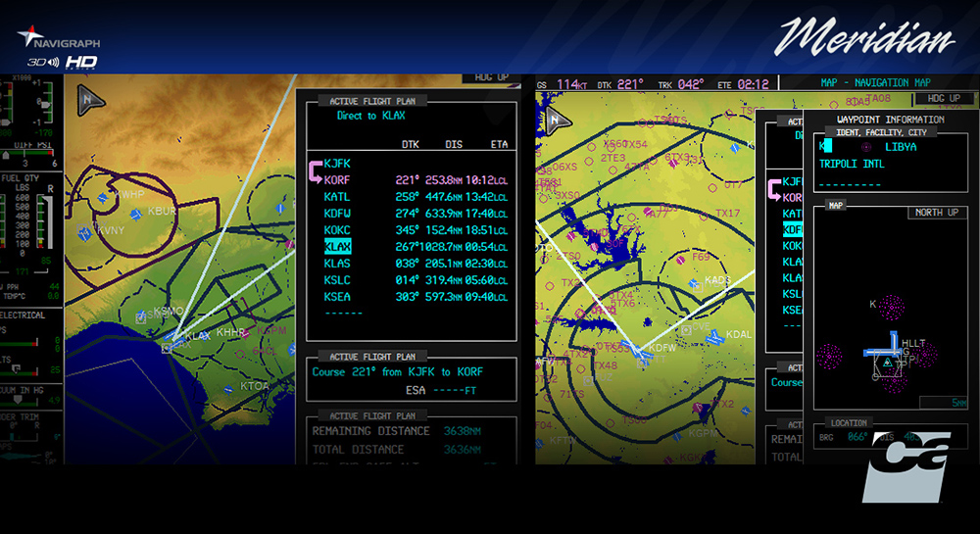Click the KDFW airport symbol on the map

coord(638,352)
